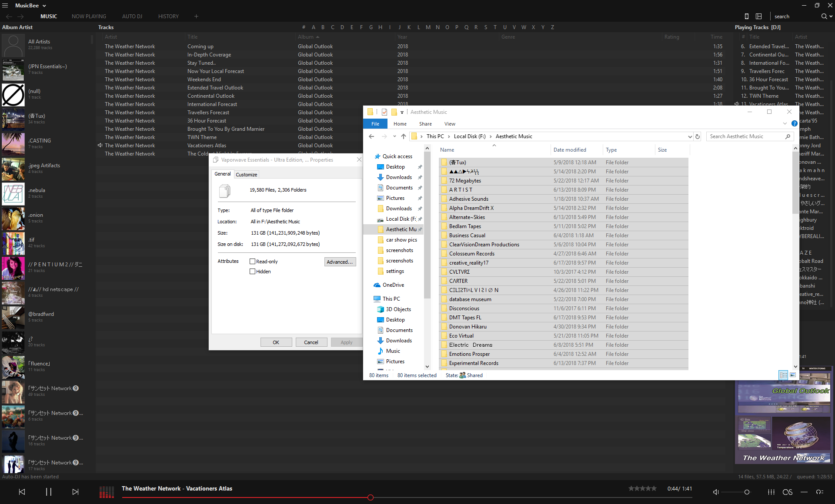This screenshot has height=504, width=835.
Task: Go forward in MusicBee navigation
Action: pyautogui.click(x=20, y=17)
